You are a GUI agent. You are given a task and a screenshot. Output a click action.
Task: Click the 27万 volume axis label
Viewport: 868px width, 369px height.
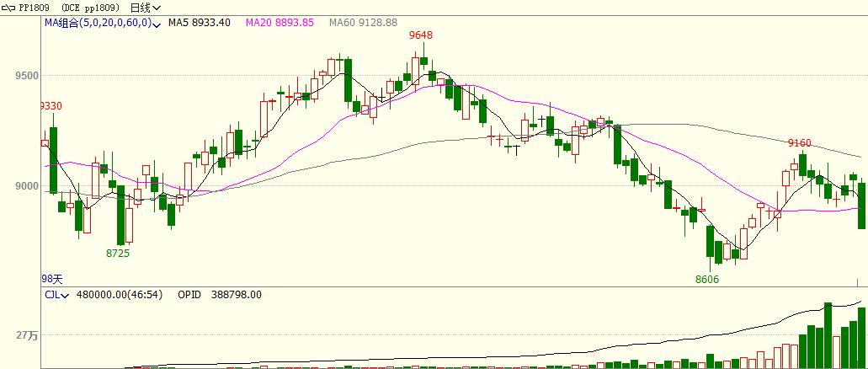[x=27, y=335]
